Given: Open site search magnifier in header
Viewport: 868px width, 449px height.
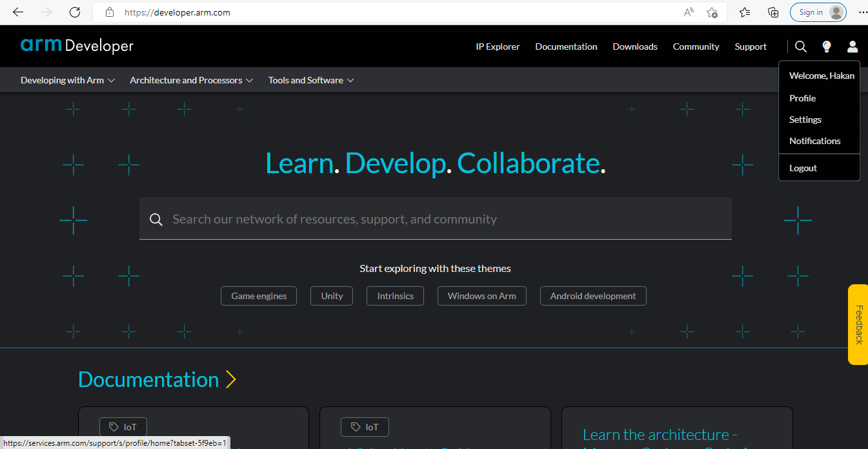Looking at the screenshot, I should coord(801,47).
